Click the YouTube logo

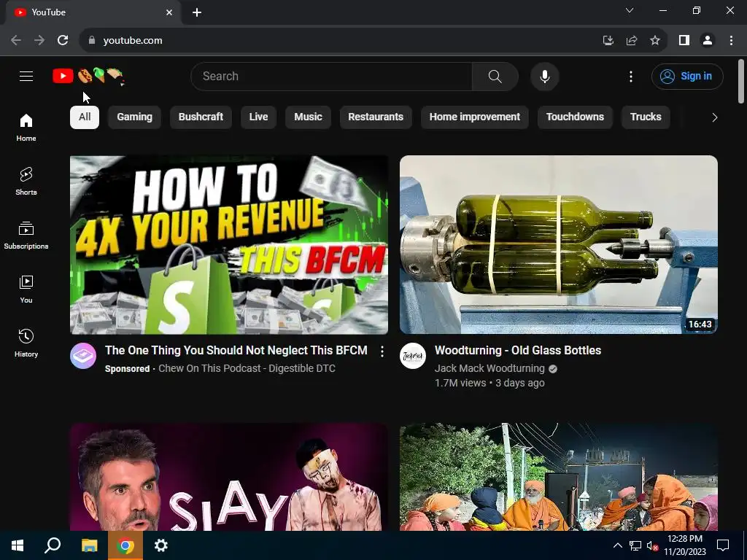click(88, 76)
